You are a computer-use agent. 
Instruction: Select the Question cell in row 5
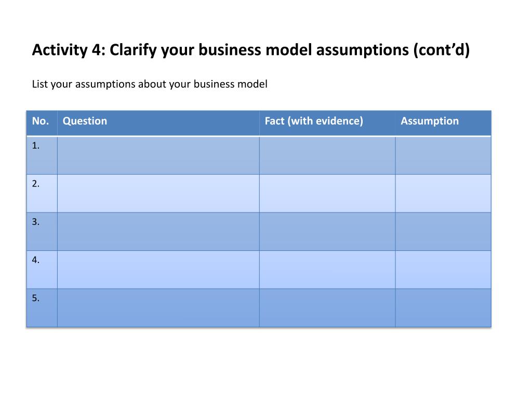pos(158,308)
